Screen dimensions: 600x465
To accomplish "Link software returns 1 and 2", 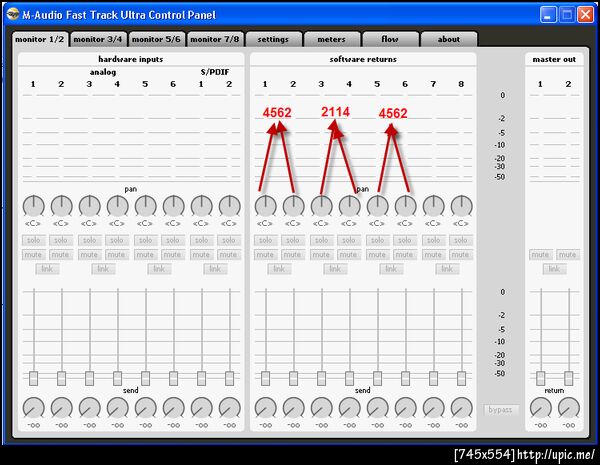I will tap(279, 269).
